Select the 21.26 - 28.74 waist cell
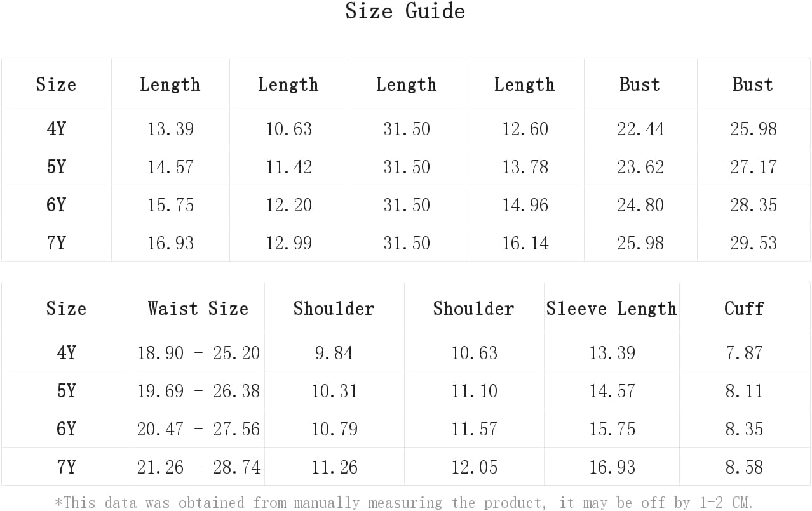The image size is (812, 511). coord(198,467)
